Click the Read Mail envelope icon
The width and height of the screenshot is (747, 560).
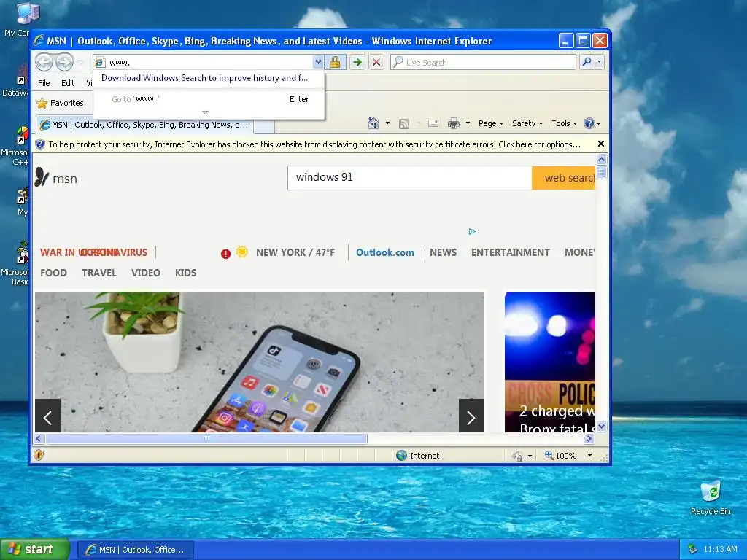433,123
